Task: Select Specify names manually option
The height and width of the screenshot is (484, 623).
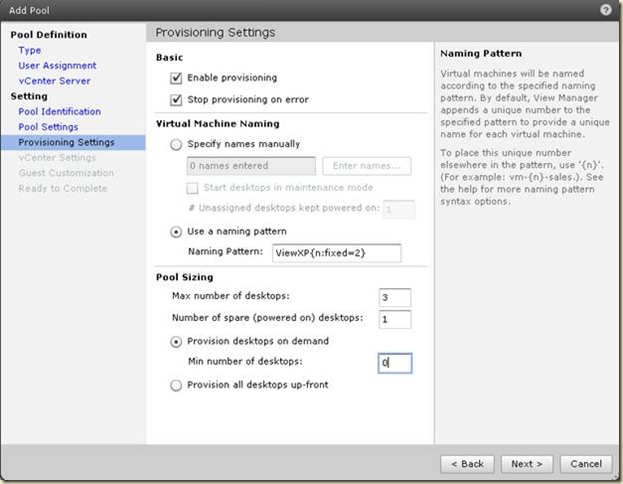Action: coord(177,144)
